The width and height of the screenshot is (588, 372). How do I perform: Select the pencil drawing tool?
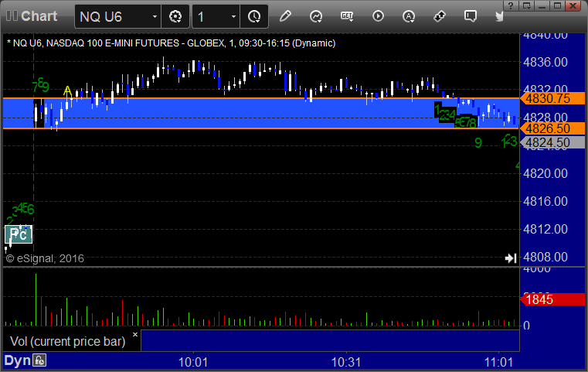coord(285,16)
